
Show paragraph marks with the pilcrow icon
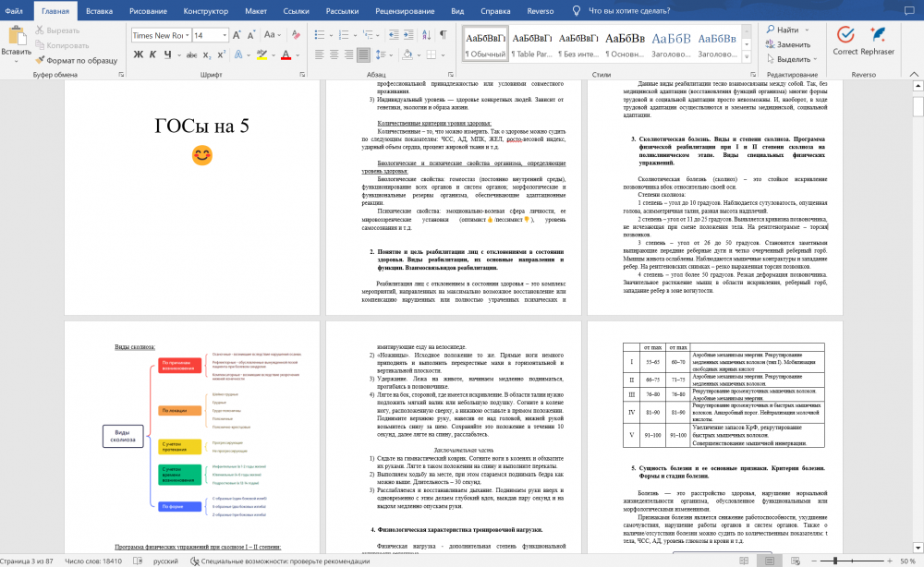coord(443,34)
